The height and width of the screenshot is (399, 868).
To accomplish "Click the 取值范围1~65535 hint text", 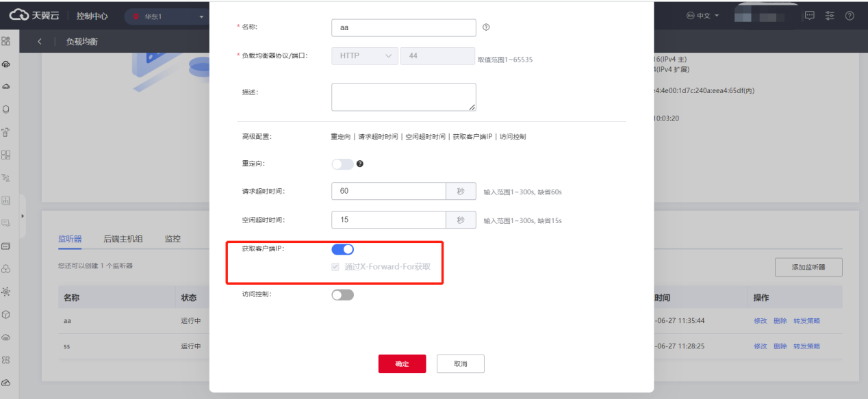I will point(505,60).
